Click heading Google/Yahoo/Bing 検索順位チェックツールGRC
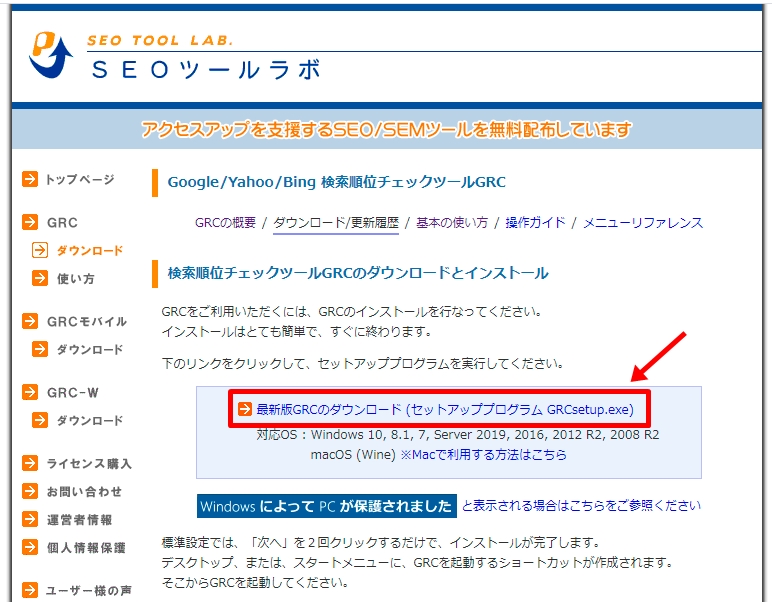This screenshot has height=602, width=772. 337,182
